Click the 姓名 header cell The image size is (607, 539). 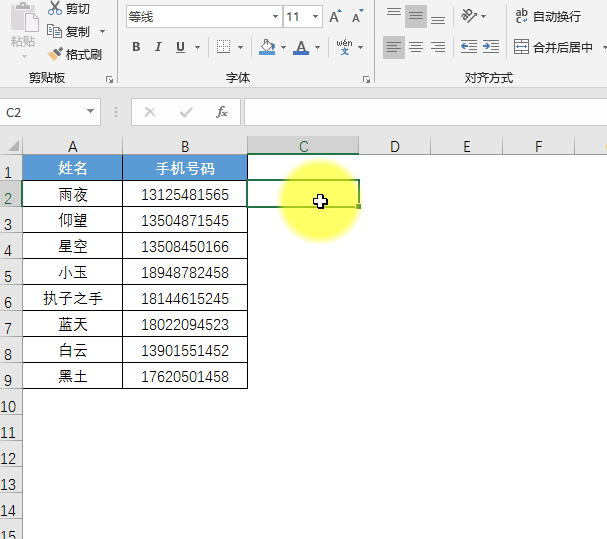72,168
